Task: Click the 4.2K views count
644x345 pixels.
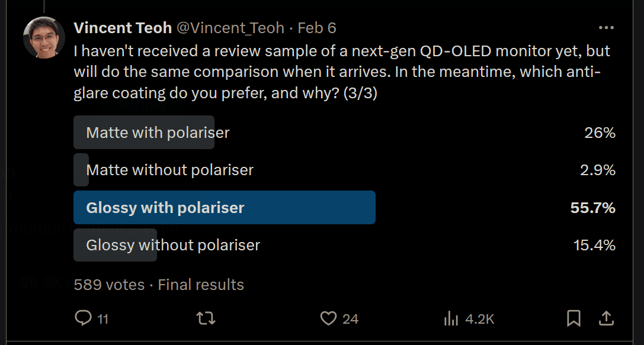Action: pos(480,319)
